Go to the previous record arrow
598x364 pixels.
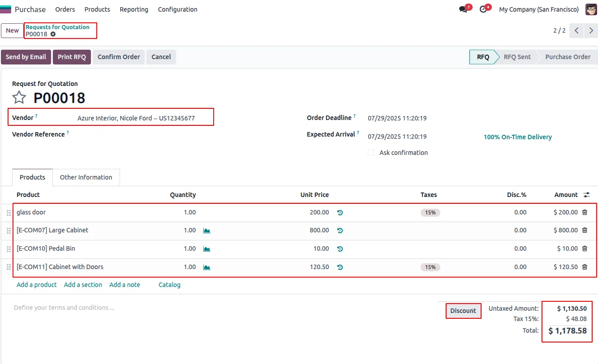pos(577,30)
